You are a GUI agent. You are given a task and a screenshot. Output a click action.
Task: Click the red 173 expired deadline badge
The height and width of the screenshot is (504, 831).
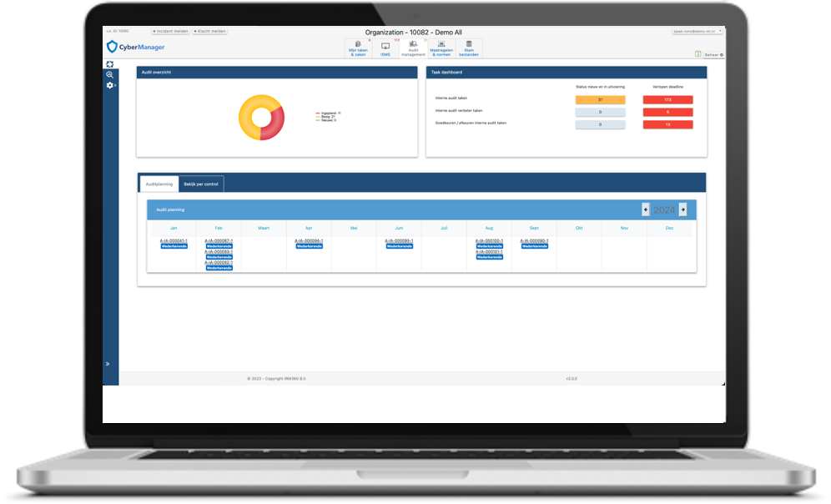click(x=667, y=99)
